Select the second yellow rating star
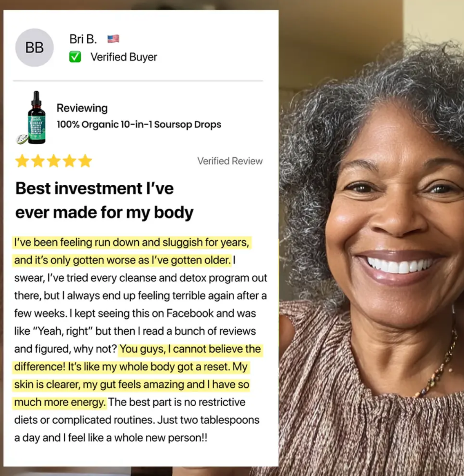Image resolution: width=464 pixels, height=476 pixels. click(x=38, y=161)
